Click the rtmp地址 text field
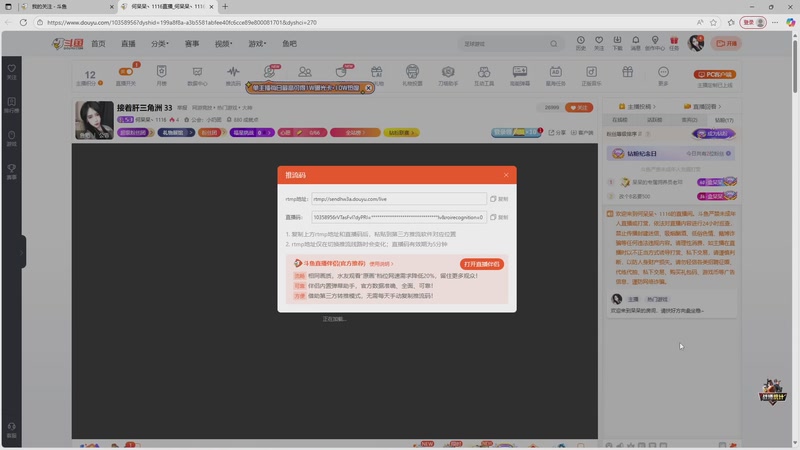The image size is (800, 450). [x=398, y=199]
